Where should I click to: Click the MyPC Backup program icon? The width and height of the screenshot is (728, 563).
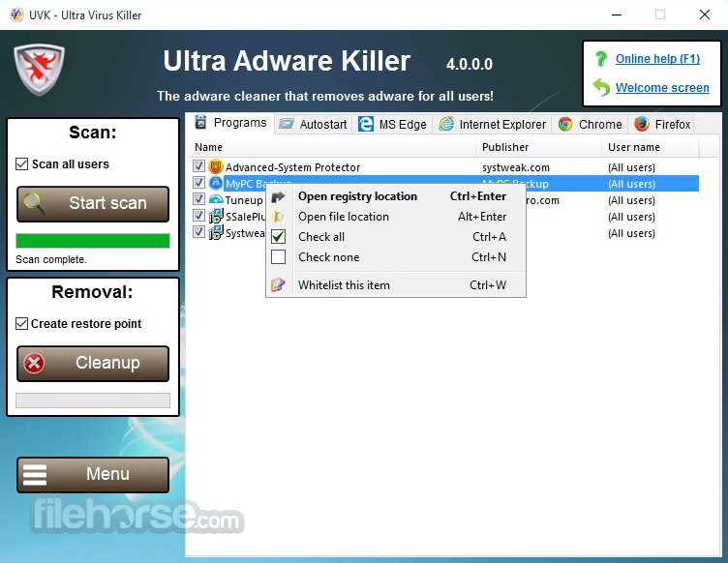tap(216, 183)
